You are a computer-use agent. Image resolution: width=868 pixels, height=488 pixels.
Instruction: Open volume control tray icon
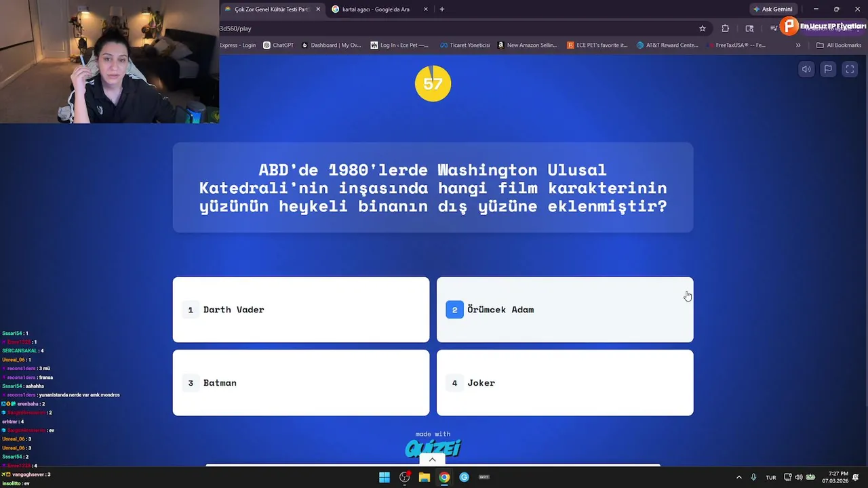(x=799, y=477)
